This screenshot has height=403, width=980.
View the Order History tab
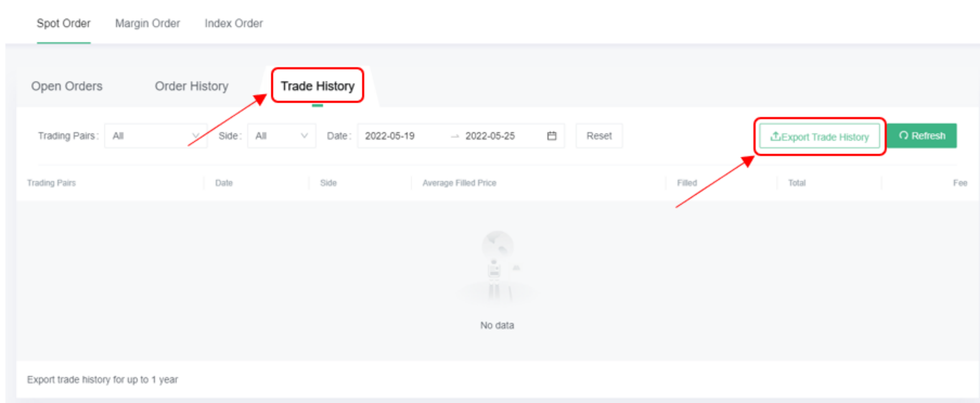pyautogui.click(x=191, y=86)
